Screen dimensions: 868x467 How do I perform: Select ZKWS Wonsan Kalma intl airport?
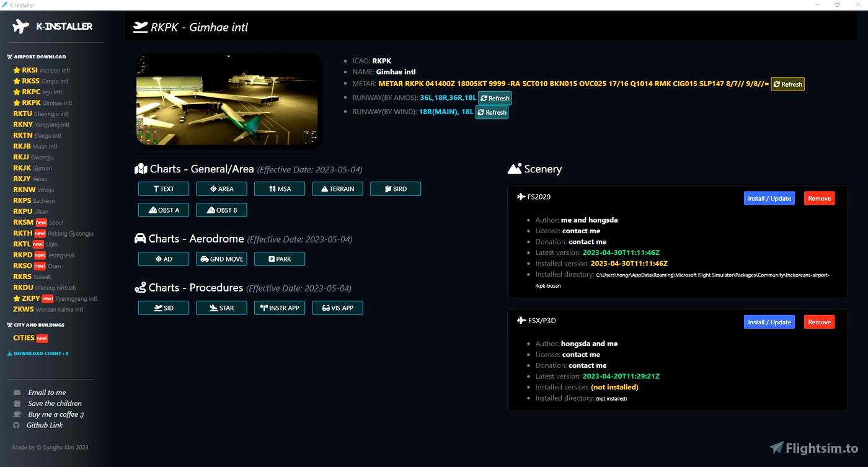[48, 309]
